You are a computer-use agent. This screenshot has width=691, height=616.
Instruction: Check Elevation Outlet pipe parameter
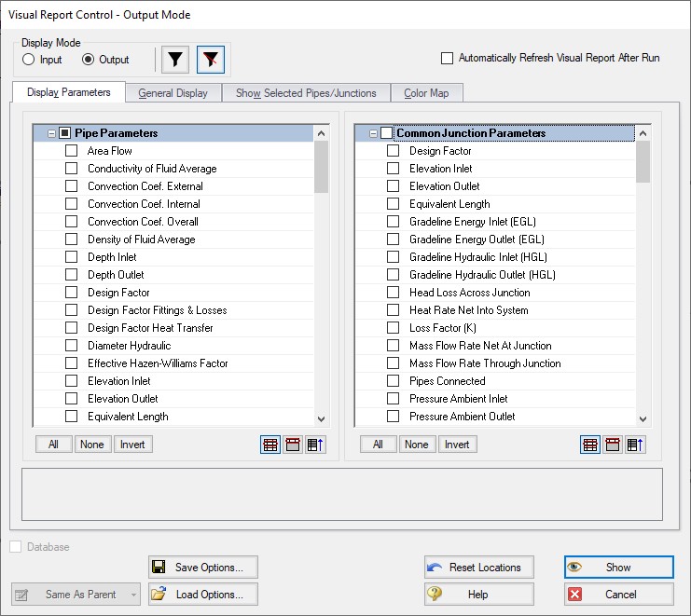71,399
